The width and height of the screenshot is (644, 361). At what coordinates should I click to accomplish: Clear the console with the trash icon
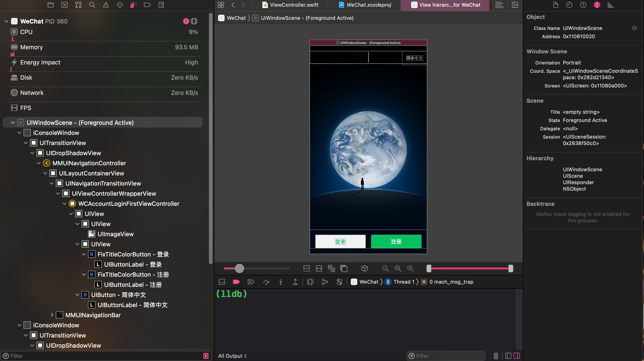click(496, 356)
